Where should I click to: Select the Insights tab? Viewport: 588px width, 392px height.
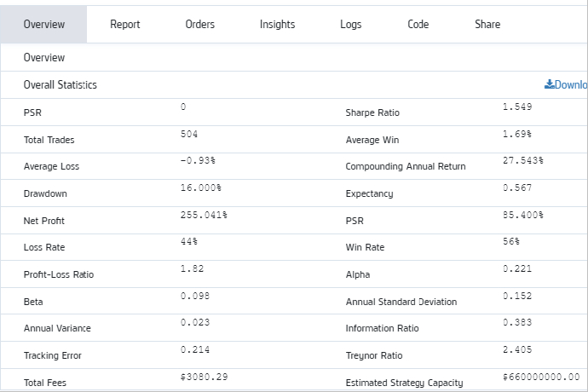[278, 24]
